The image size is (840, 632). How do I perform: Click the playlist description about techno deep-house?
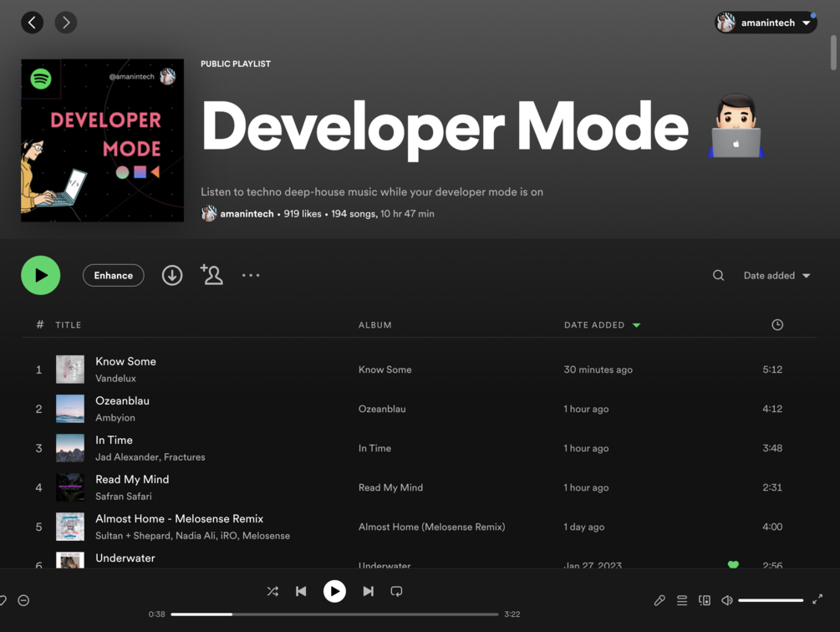tap(372, 191)
